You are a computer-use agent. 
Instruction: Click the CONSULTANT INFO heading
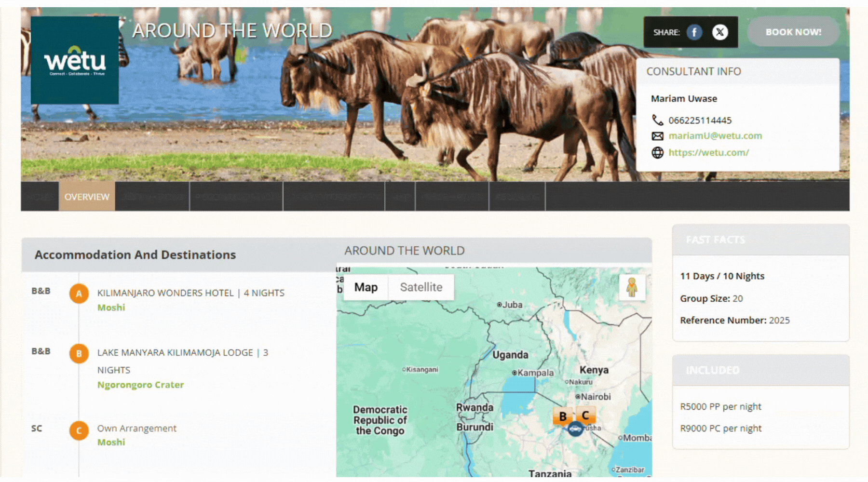coord(693,71)
